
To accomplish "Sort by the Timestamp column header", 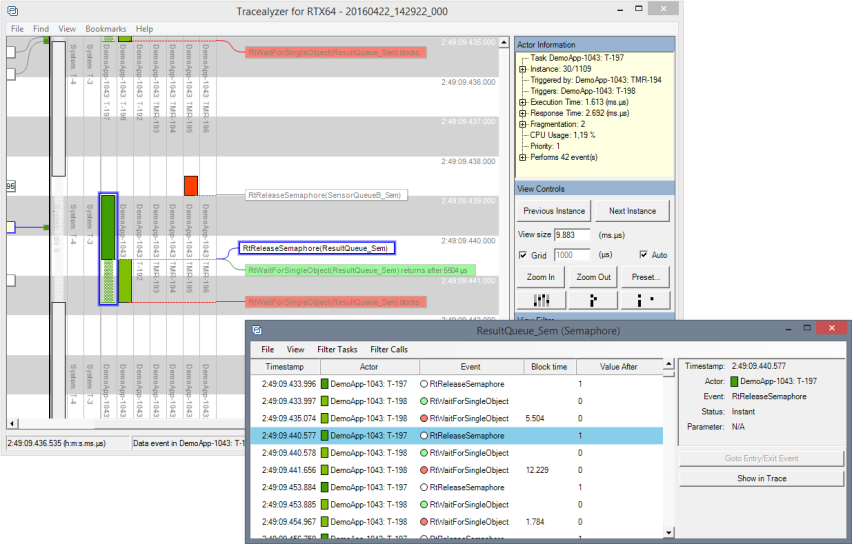I will coord(284,367).
